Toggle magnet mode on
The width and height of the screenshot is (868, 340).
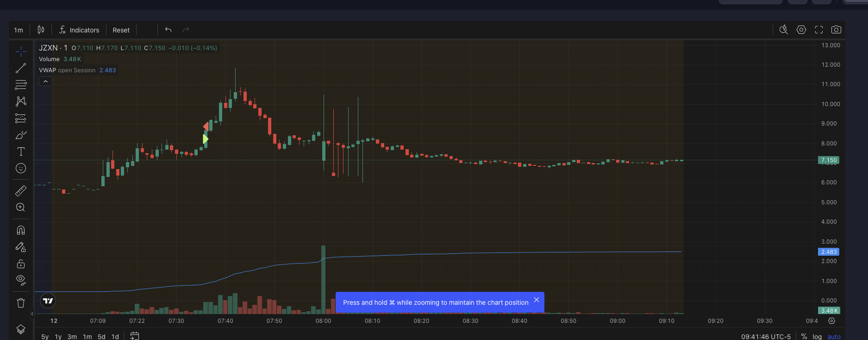[21, 230]
